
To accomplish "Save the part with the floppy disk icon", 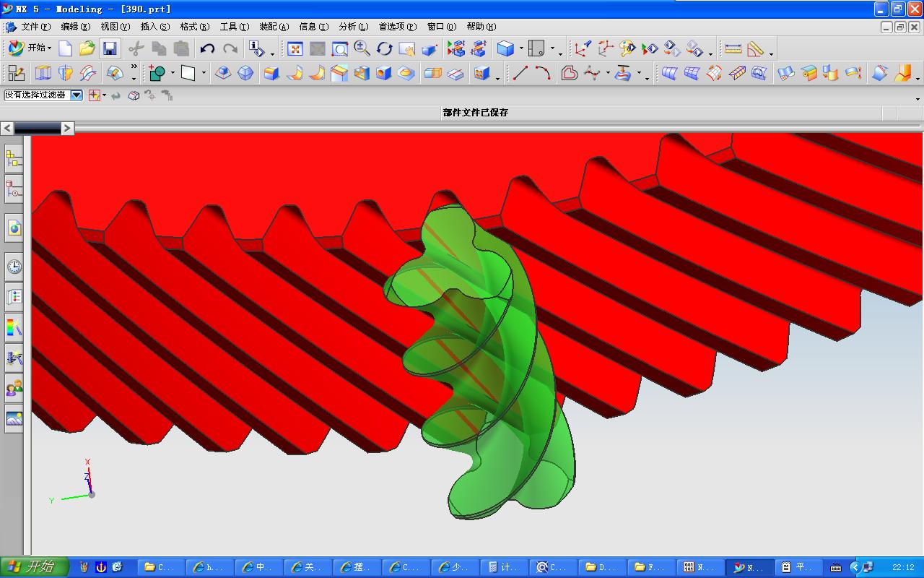I will (x=109, y=48).
